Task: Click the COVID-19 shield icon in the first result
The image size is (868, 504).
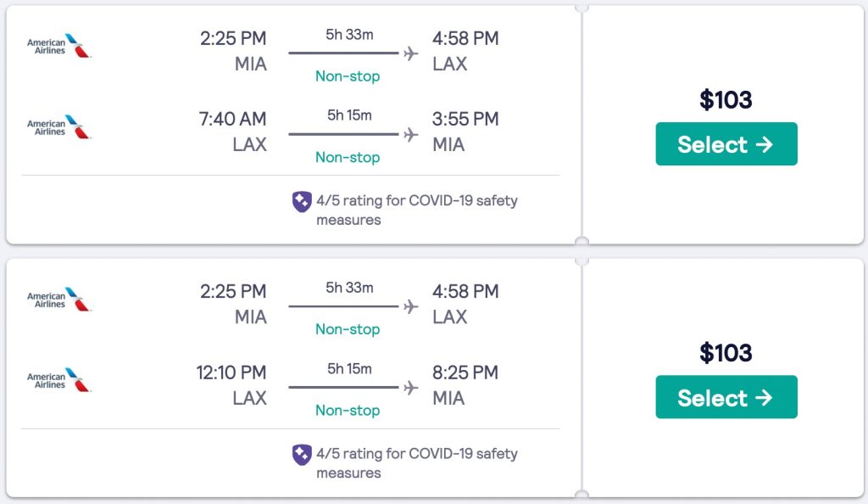Action: (302, 202)
